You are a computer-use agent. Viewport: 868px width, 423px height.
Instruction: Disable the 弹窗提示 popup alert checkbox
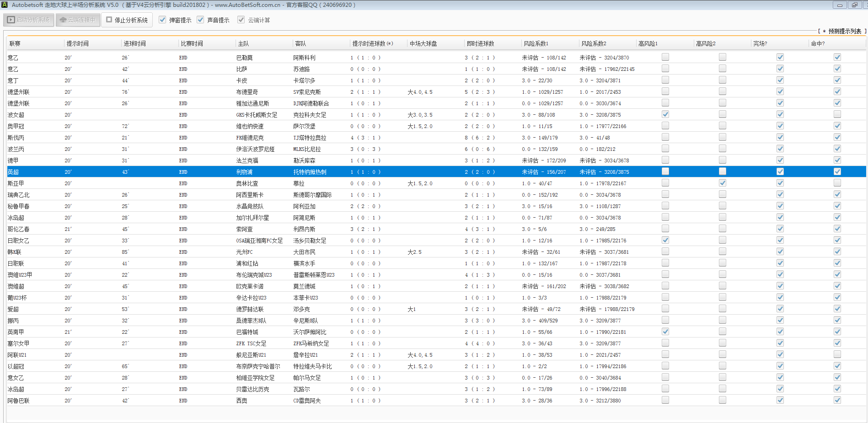162,20
